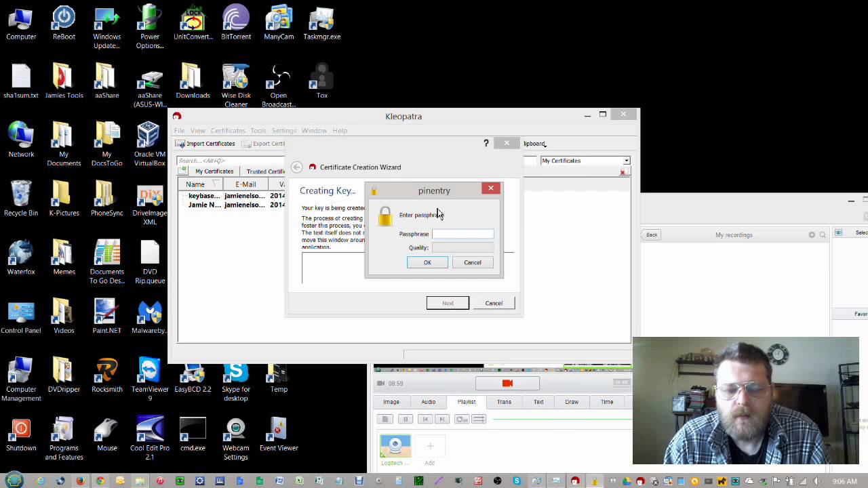Open the Waterfox desktop icon
Viewport: 868px width, 488px height.
pos(21,258)
